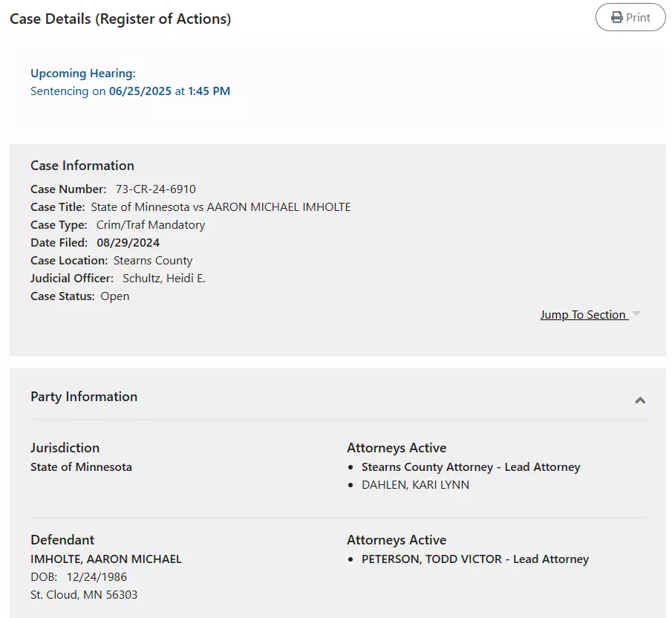Select the DOB 12/24/1986 value
Screen dimensions: 672x618
[x=97, y=577]
